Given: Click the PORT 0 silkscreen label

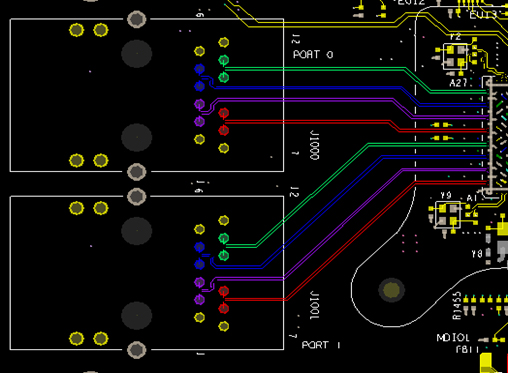Looking at the screenshot, I should tap(313, 54).
